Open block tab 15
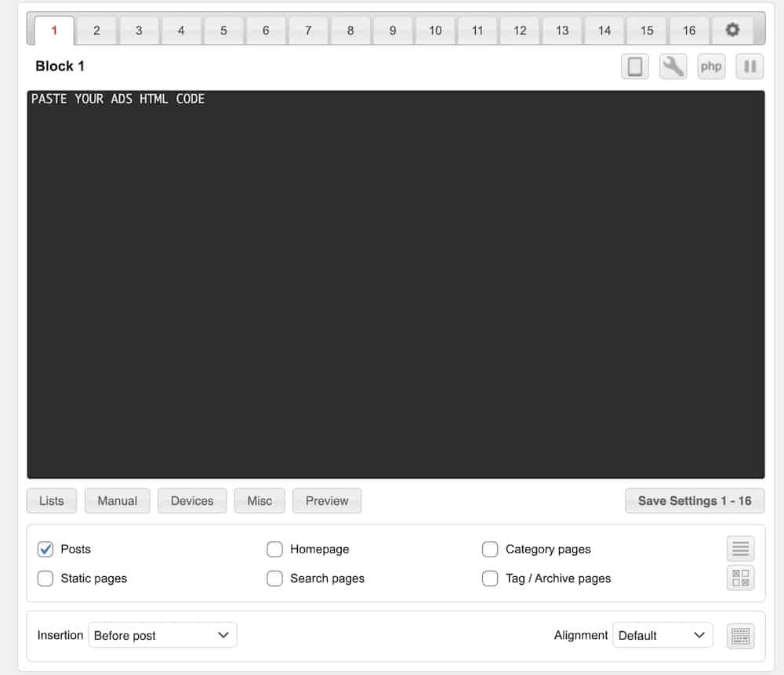This screenshot has height=675, width=784. pos(647,31)
